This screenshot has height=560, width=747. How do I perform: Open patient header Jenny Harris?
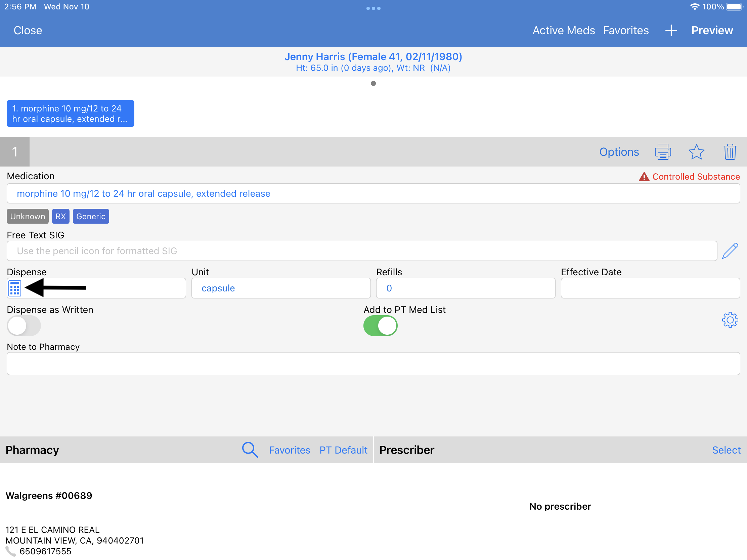(x=373, y=56)
